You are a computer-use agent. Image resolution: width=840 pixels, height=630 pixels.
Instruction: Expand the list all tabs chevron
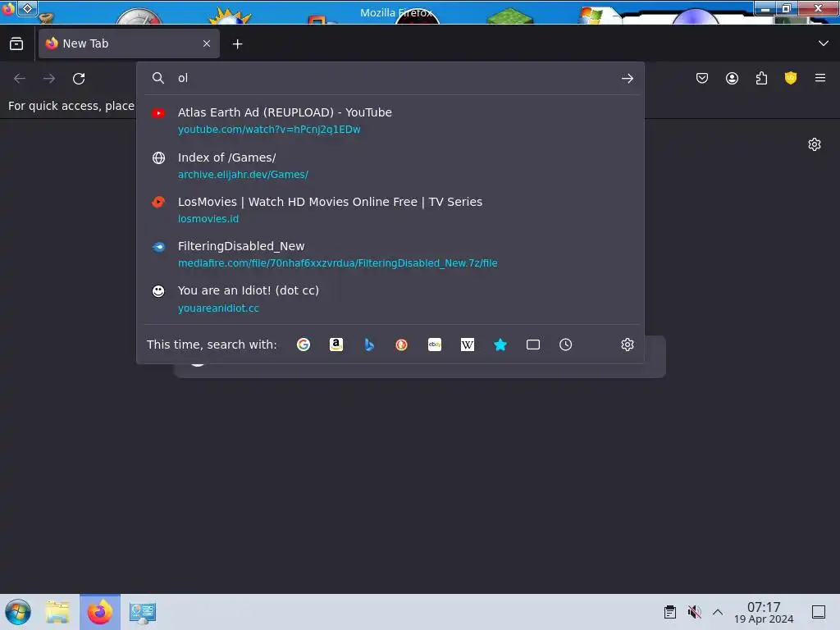824,43
